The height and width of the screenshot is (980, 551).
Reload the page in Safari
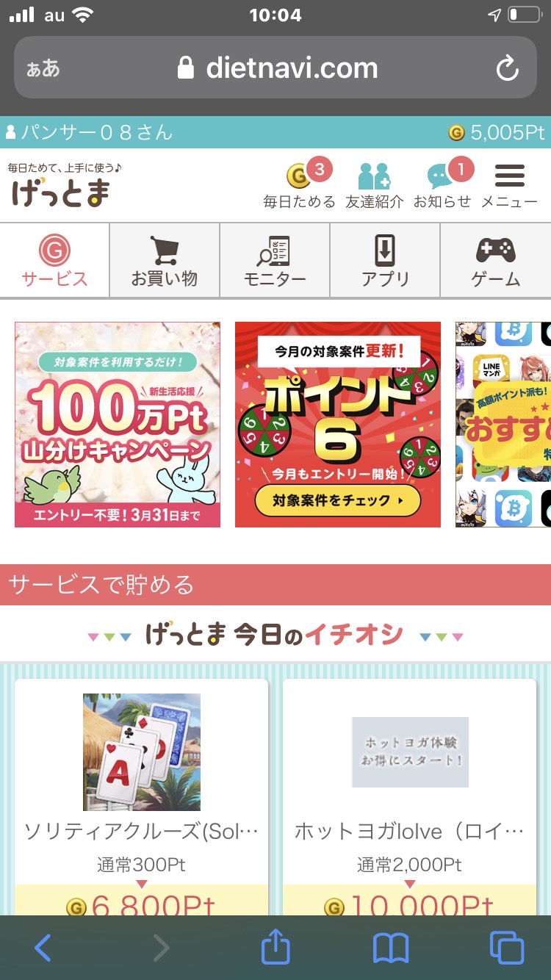tap(507, 69)
